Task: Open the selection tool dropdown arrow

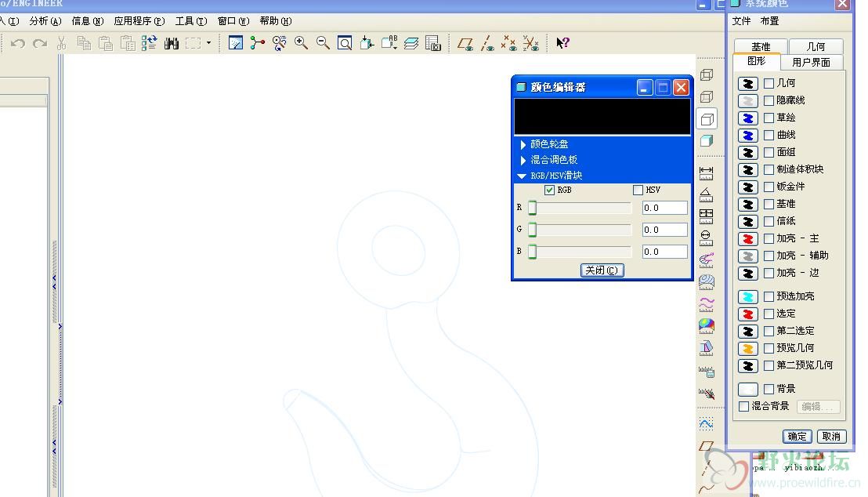Action: pyautogui.click(x=208, y=42)
